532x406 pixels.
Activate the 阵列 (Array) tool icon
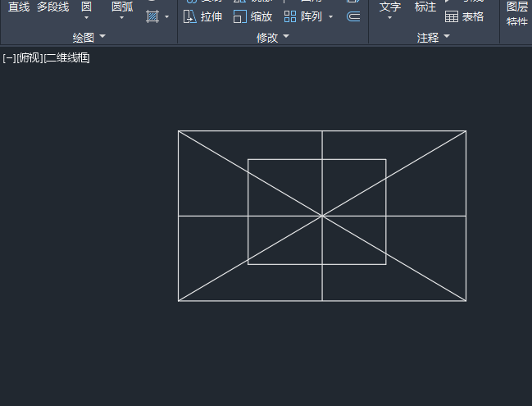point(290,16)
